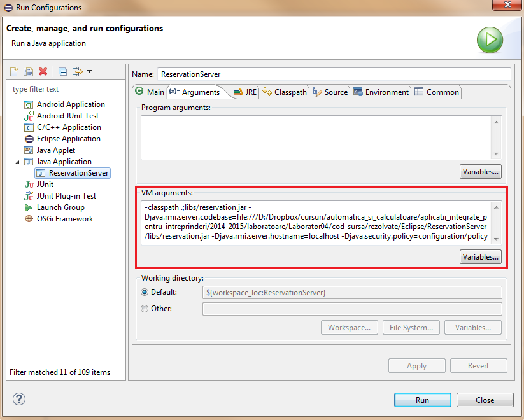The height and width of the screenshot is (420, 524).
Task: Open the Common tab
Action: point(437,92)
